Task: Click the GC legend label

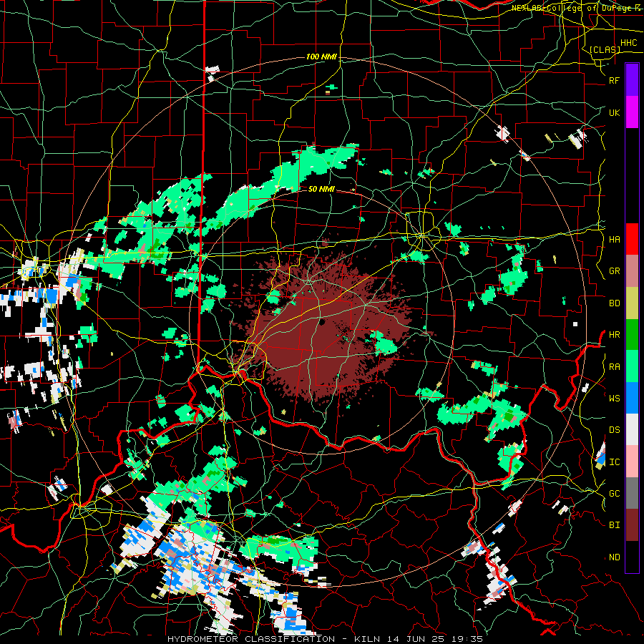Action: [x=615, y=494]
